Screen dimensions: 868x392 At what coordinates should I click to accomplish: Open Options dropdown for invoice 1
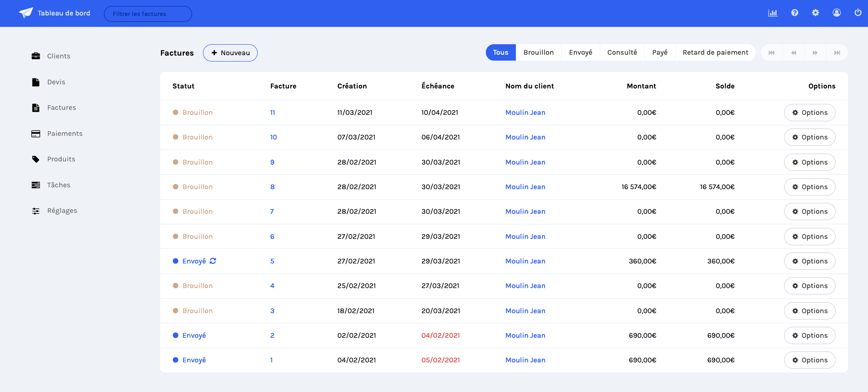tap(810, 360)
